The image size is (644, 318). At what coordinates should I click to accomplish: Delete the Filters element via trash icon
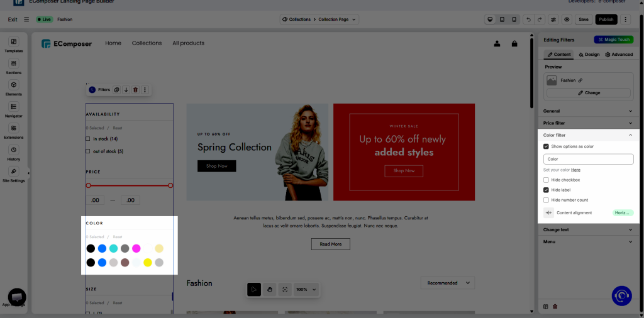(135, 90)
